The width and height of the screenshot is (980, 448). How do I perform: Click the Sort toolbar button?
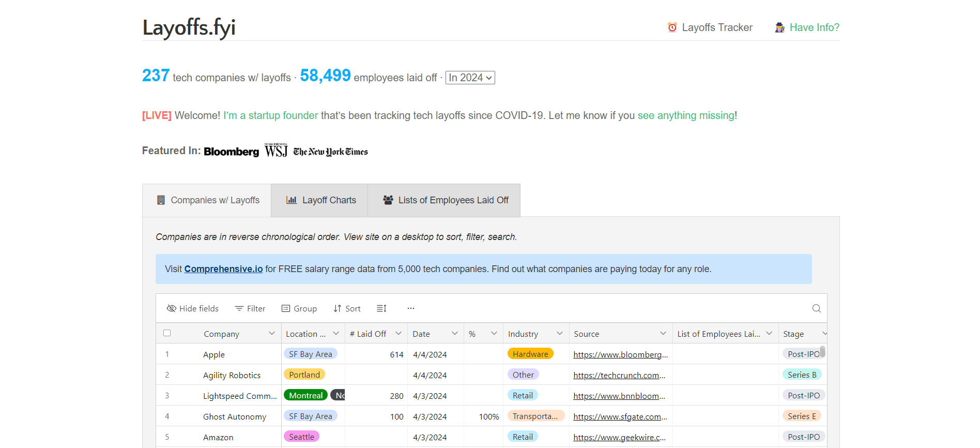point(347,308)
